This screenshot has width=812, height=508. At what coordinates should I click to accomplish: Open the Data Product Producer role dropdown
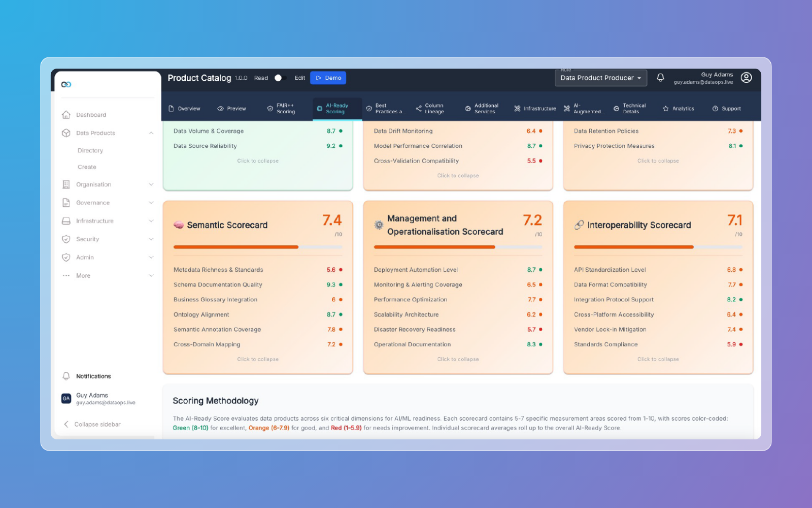600,78
